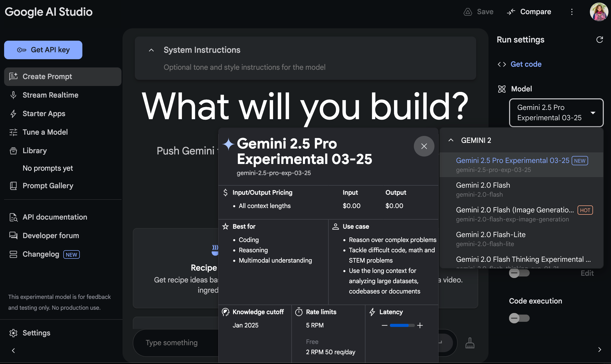Viewport: 611px width, 364px height.
Task: Open Settings in sidebar
Action: 37,333
